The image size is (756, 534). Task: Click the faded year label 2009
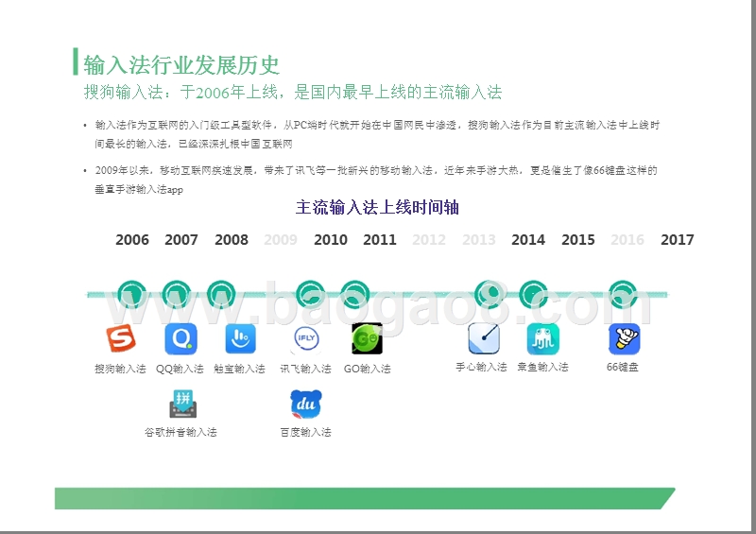click(281, 240)
